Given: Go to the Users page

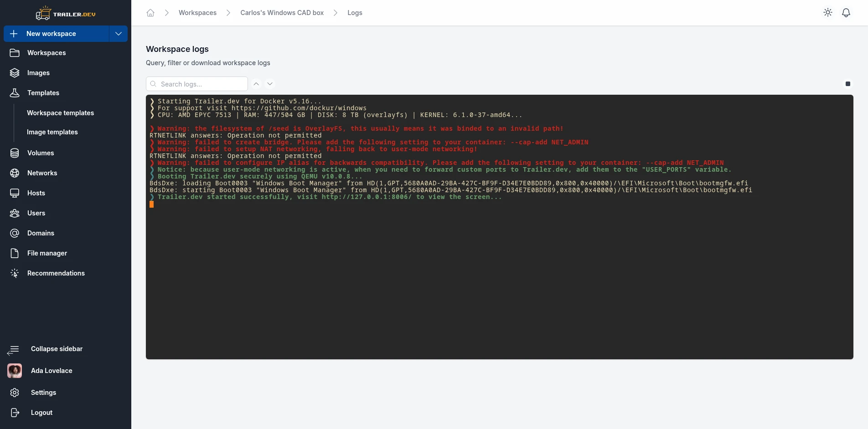Looking at the screenshot, I should pyautogui.click(x=66, y=213).
